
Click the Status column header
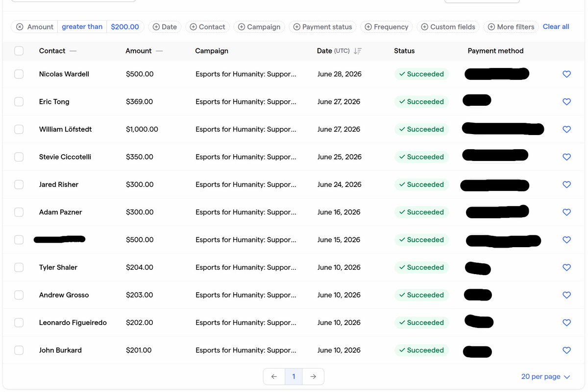coord(404,51)
